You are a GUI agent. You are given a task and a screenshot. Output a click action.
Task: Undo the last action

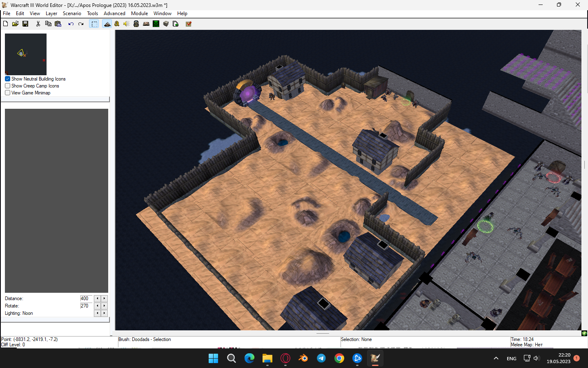coord(71,24)
